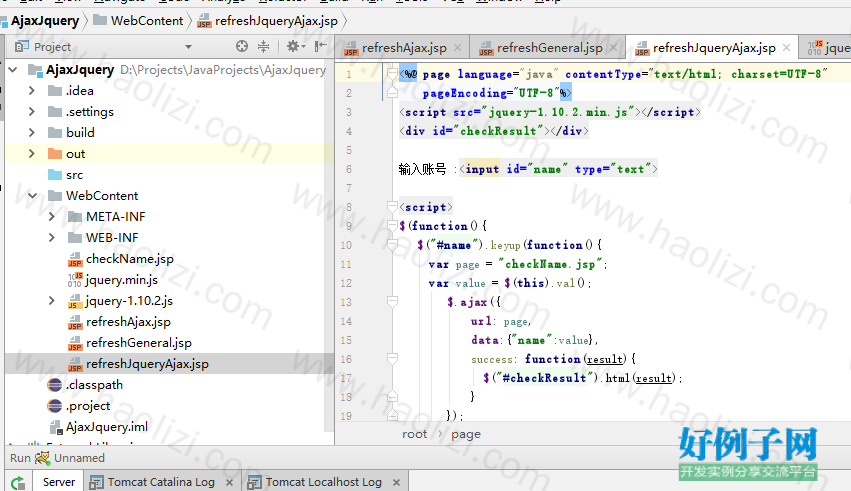Image resolution: width=851 pixels, height=491 pixels.
Task: Expand the out folder
Action: (31, 154)
